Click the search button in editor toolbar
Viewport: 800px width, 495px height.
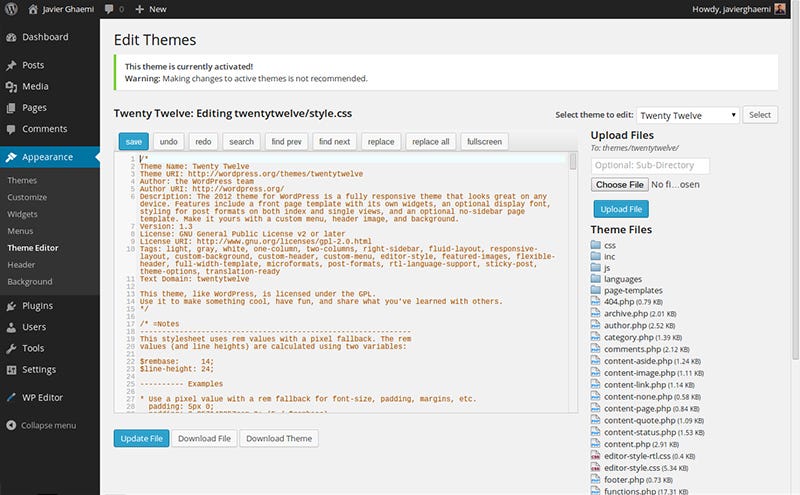(241, 142)
